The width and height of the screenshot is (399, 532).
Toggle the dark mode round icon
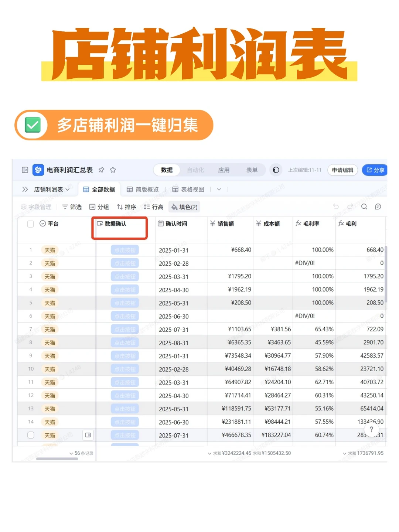coord(276,170)
